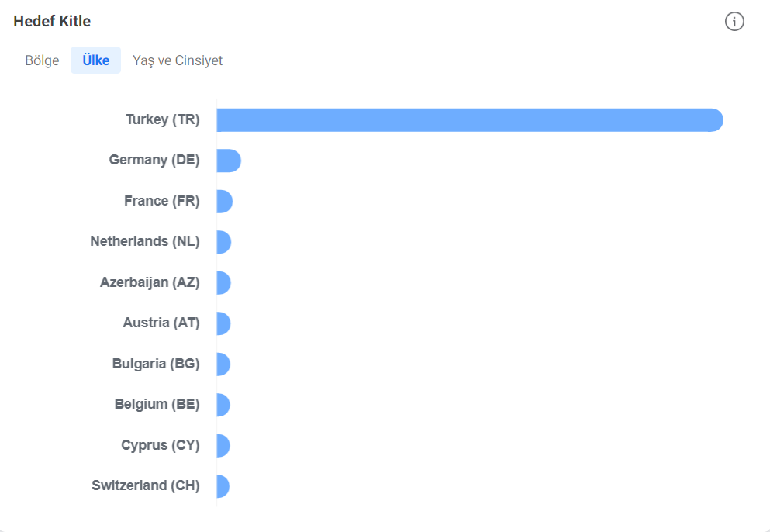The image size is (770, 532).
Task: Click the France (FR) bar
Action: (x=224, y=202)
